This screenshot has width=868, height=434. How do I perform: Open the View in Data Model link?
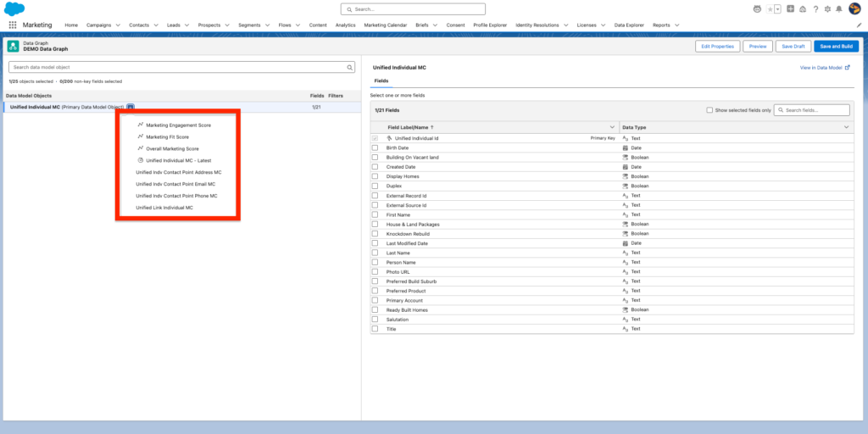824,67
